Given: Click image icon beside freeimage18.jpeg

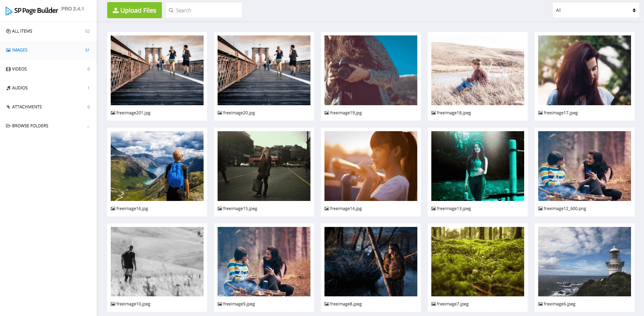Looking at the screenshot, I should [x=433, y=113].
